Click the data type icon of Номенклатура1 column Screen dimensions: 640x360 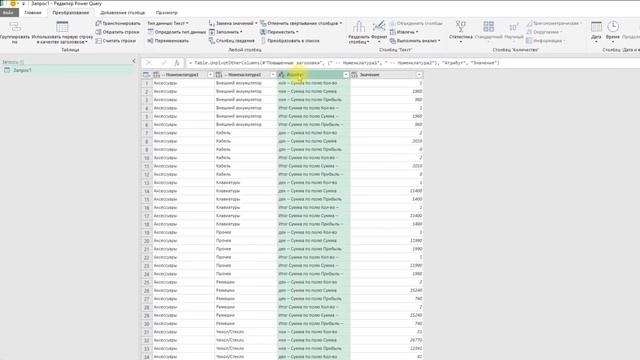point(157,75)
